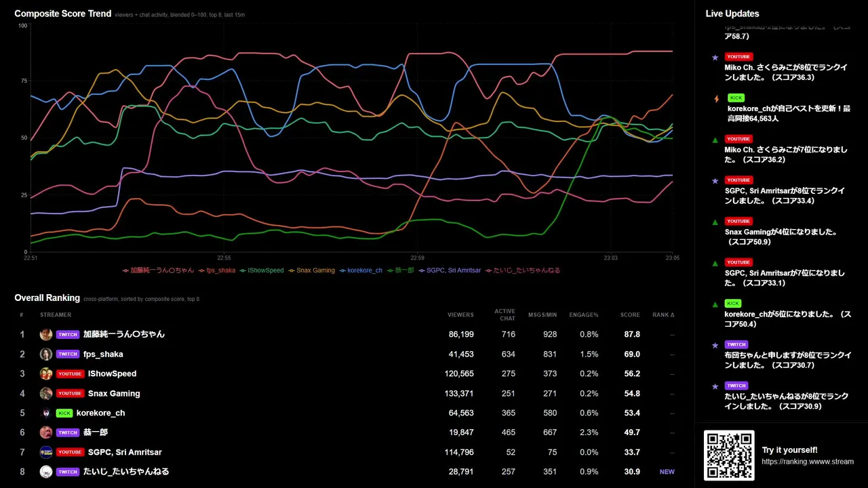Click the Kick badge on korekore_ch 5位 update
868x488 pixels.
pos(733,304)
